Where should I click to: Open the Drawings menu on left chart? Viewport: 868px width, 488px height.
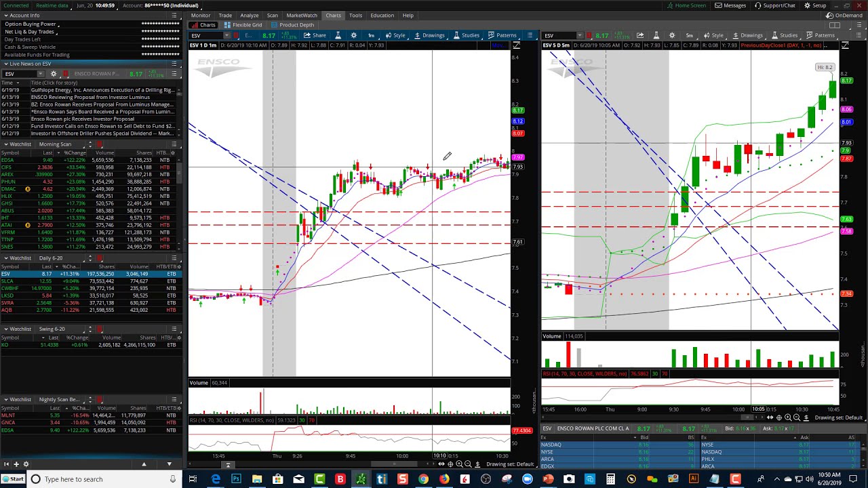tap(429, 35)
